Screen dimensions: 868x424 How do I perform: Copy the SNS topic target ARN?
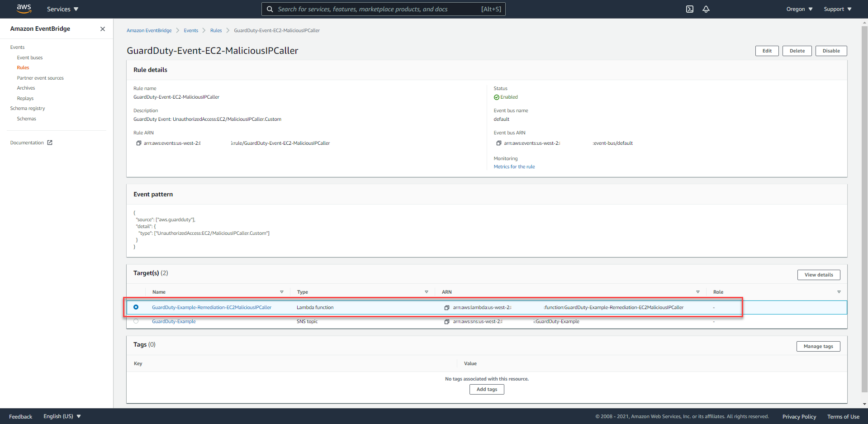447,322
